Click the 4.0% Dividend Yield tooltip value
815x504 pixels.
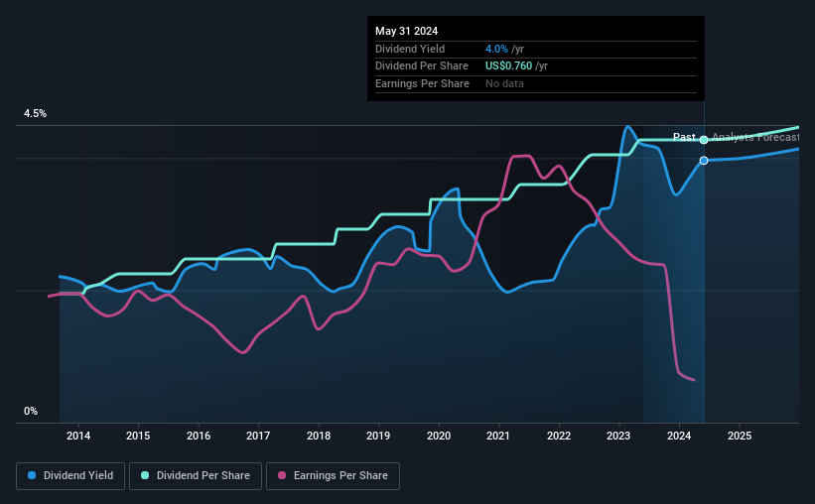pos(496,49)
